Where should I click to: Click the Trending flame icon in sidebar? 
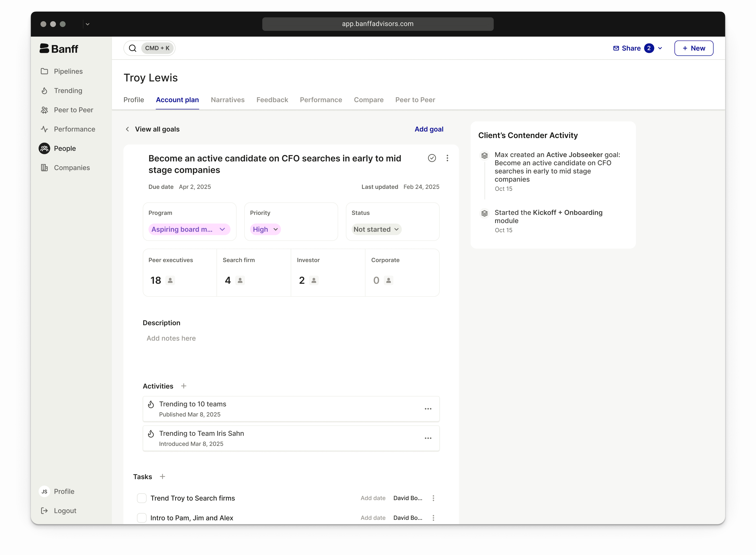pyautogui.click(x=44, y=91)
